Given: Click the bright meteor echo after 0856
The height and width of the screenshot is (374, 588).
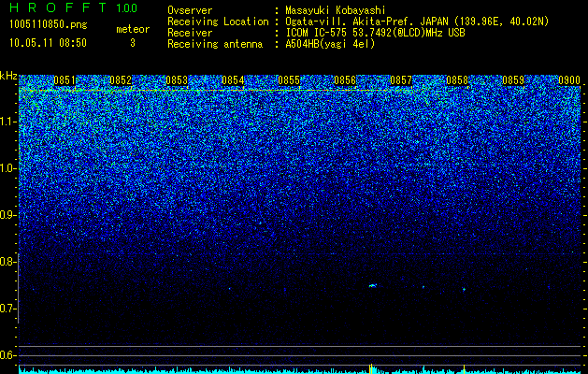Looking at the screenshot, I should click(x=372, y=286).
